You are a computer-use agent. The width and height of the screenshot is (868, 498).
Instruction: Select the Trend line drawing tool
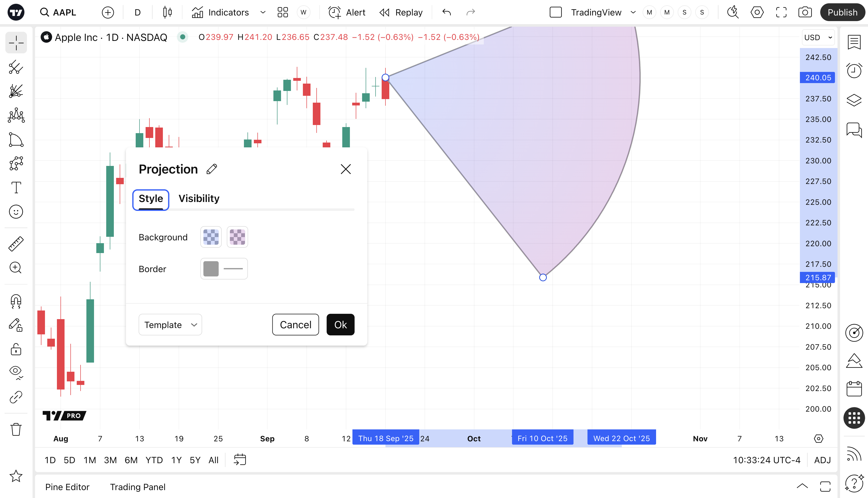click(x=16, y=67)
